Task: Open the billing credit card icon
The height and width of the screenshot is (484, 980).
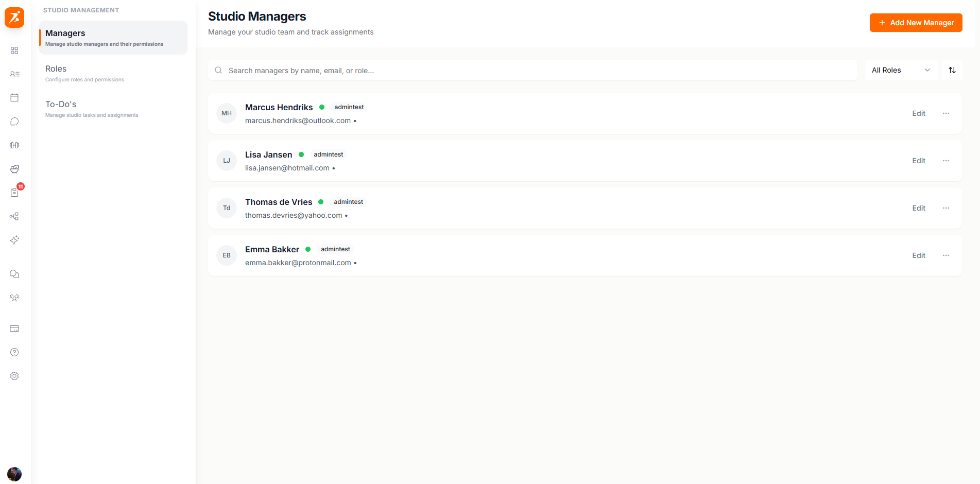Action: pos(14,329)
